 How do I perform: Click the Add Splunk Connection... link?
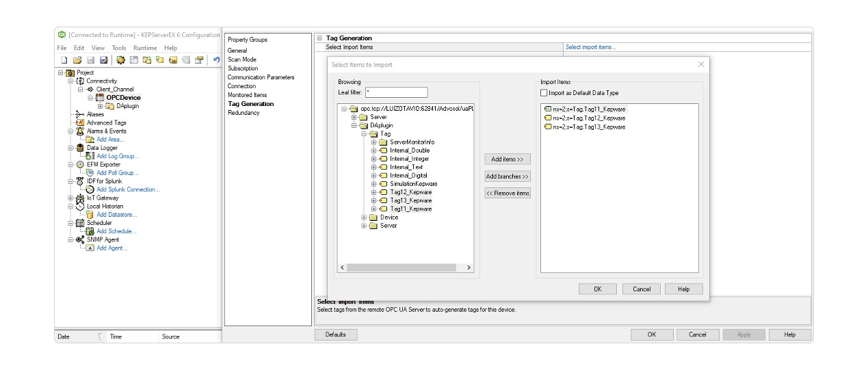128,189
